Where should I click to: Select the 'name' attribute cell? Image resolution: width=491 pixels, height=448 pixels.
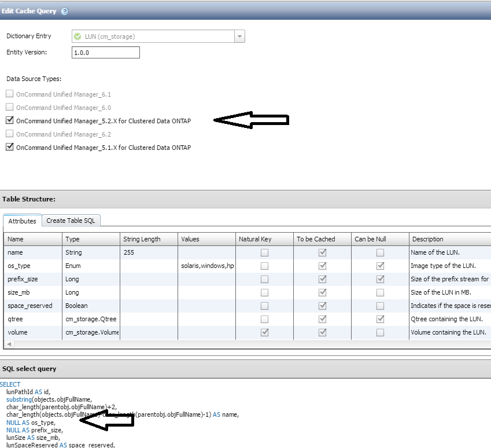[x=33, y=252]
